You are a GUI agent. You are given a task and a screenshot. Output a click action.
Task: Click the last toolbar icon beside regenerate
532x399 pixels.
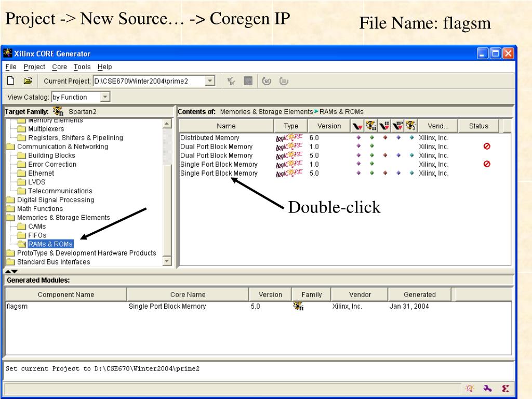click(x=284, y=81)
